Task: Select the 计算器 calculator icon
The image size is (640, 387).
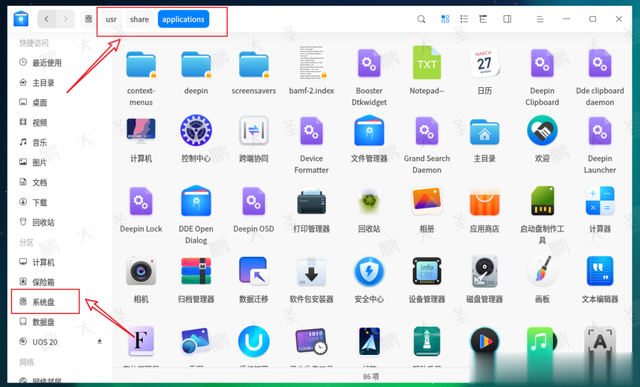Action: (600, 201)
